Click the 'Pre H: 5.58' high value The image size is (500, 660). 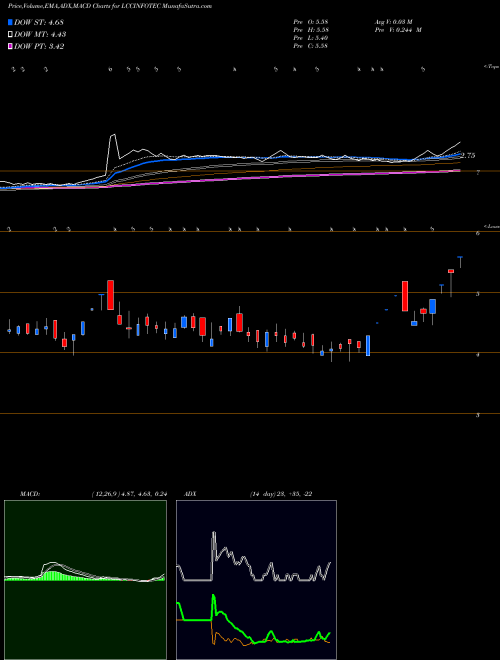(311, 30)
